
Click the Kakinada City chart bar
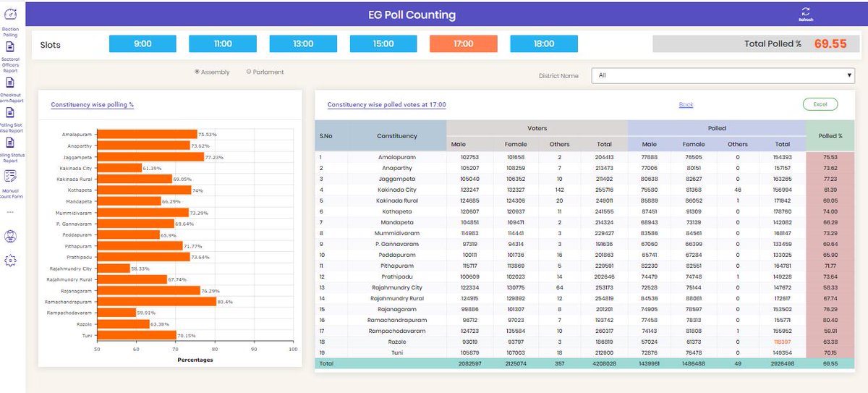tap(119, 168)
